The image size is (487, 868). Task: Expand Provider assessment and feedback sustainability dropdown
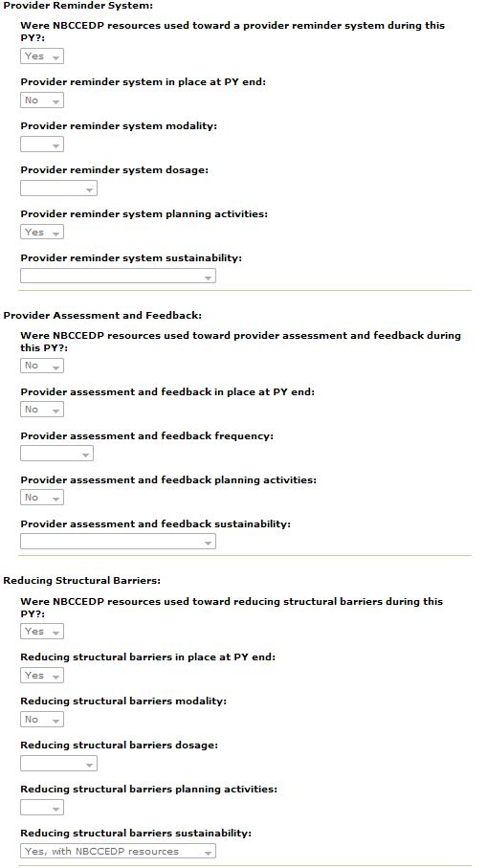pyautogui.click(x=118, y=542)
